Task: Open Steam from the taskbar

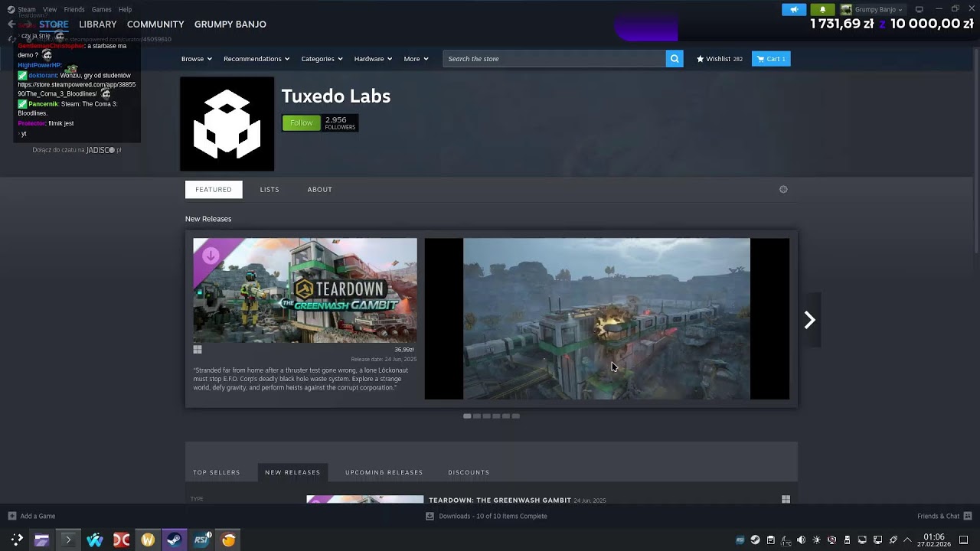Action: coord(175,540)
